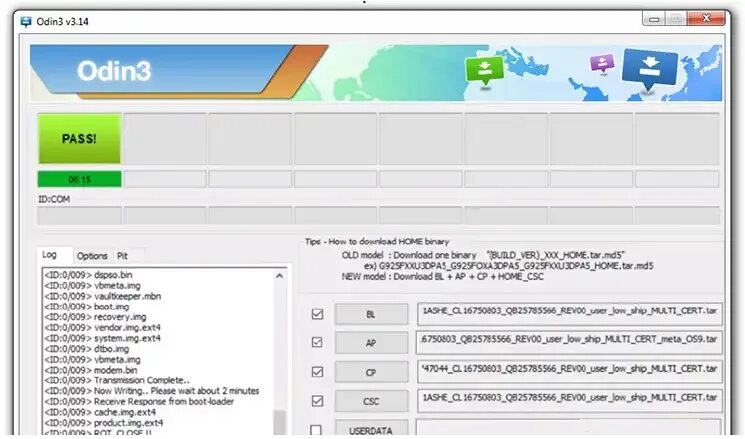Click the green 06:15 progress bar

[79, 180]
